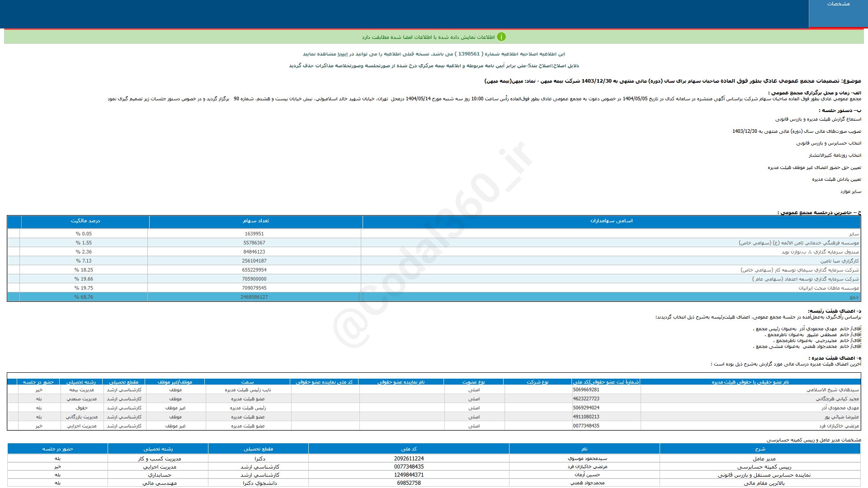
Task: Select total share count 2468586127
Action: (x=254, y=297)
